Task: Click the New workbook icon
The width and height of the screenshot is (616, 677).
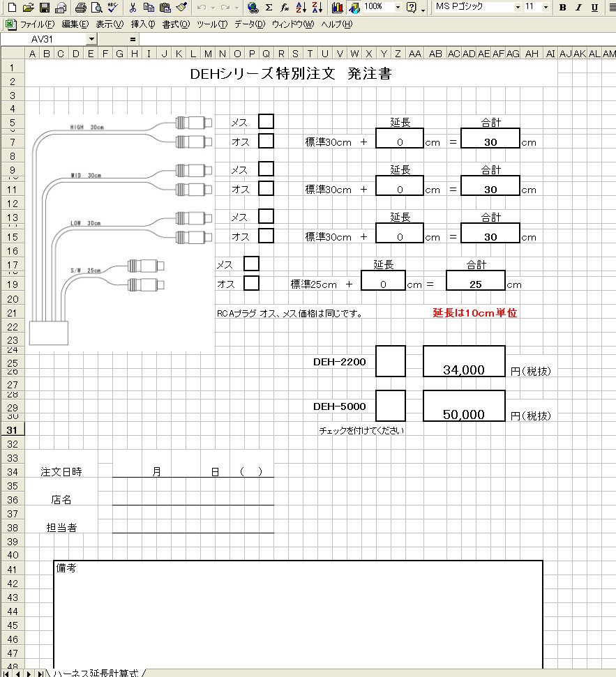Action: 12,7
